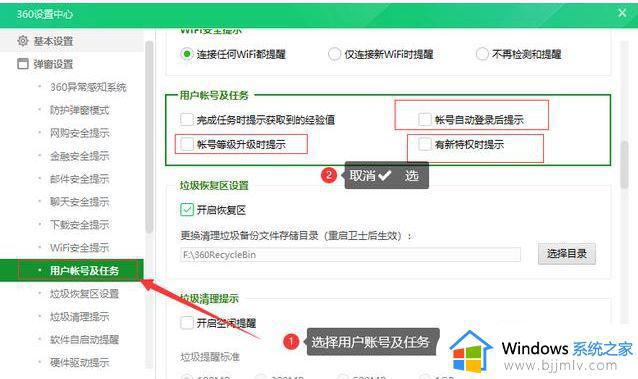Click the 选择目录 button
Image resolution: width=638 pixels, height=379 pixels.
[567, 254]
